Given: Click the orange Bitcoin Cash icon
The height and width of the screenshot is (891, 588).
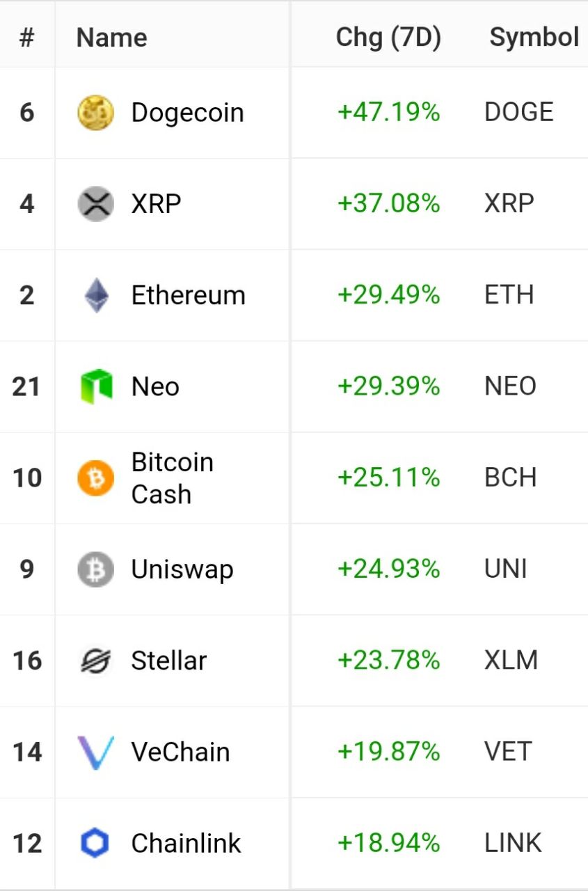Looking at the screenshot, I should click(95, 478).
